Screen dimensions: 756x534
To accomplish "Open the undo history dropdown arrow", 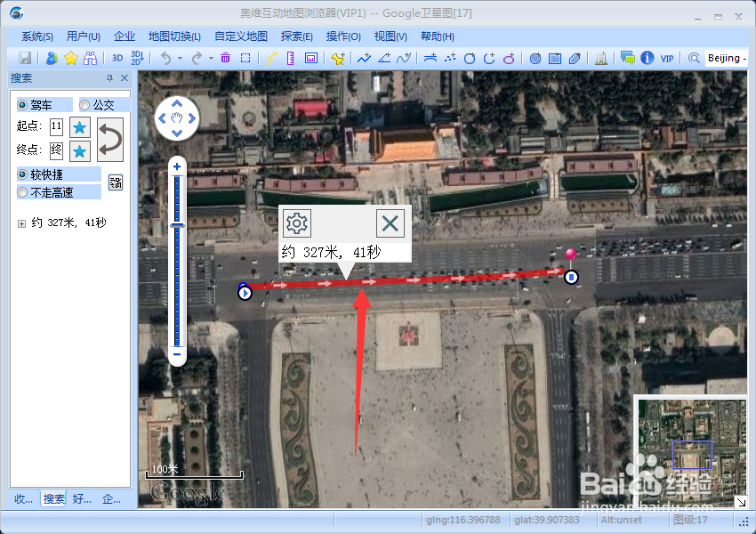I will [x=180, y=59].
